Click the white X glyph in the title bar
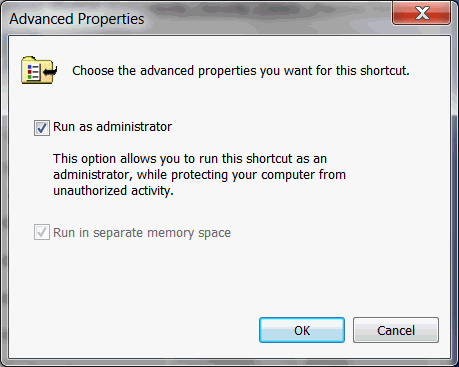Viewport: 459px width, 367px height. tap(422, 13)
